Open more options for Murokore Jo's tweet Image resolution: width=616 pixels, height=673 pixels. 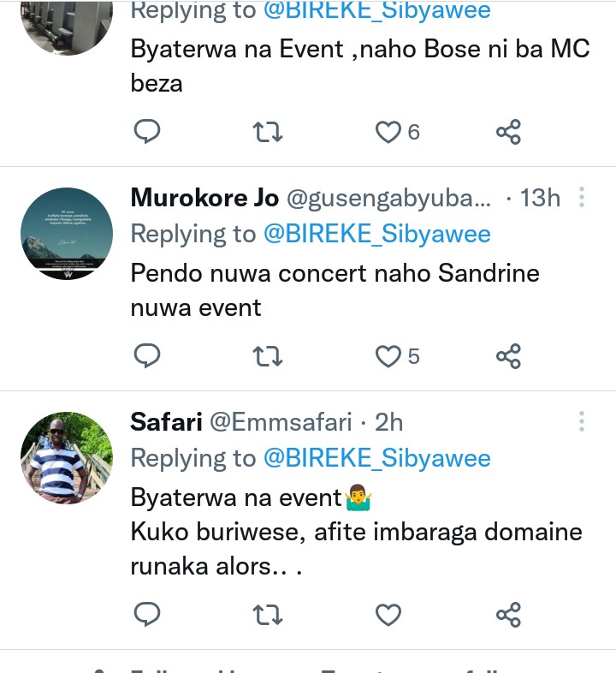[582, 199]
